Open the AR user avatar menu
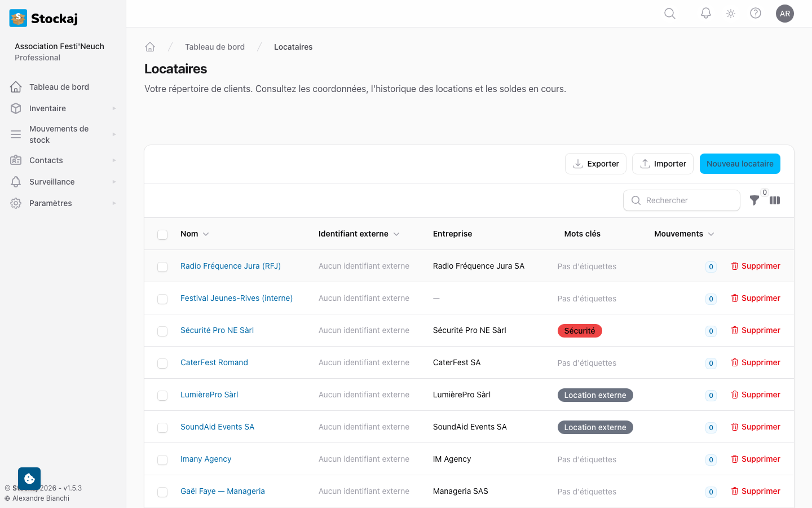812x508 pixels. [x=785, y=14]
